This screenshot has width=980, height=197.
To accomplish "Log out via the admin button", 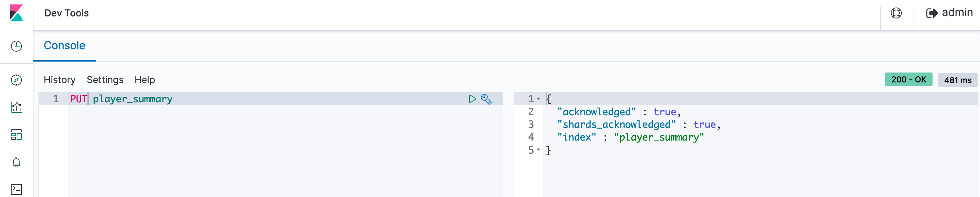I will (949, 13).
